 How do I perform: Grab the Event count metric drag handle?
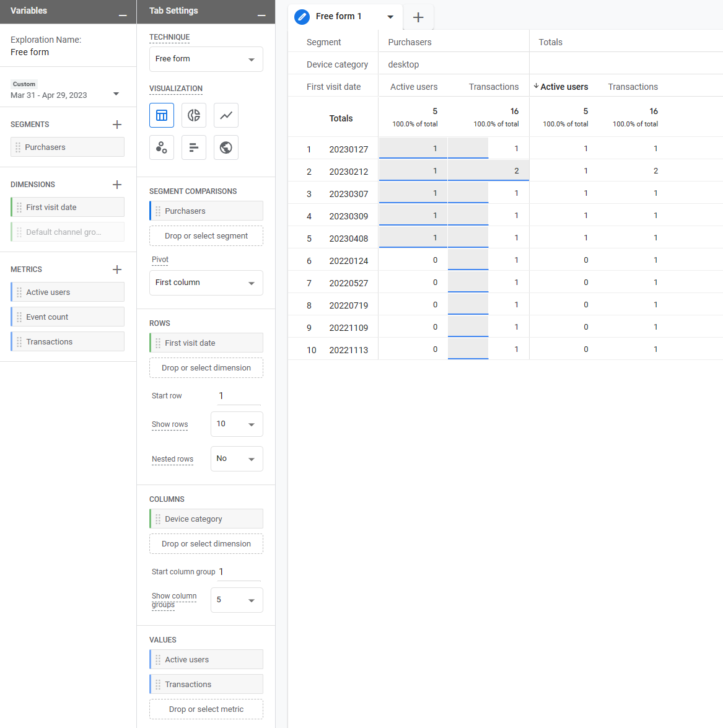pos(19,317)
